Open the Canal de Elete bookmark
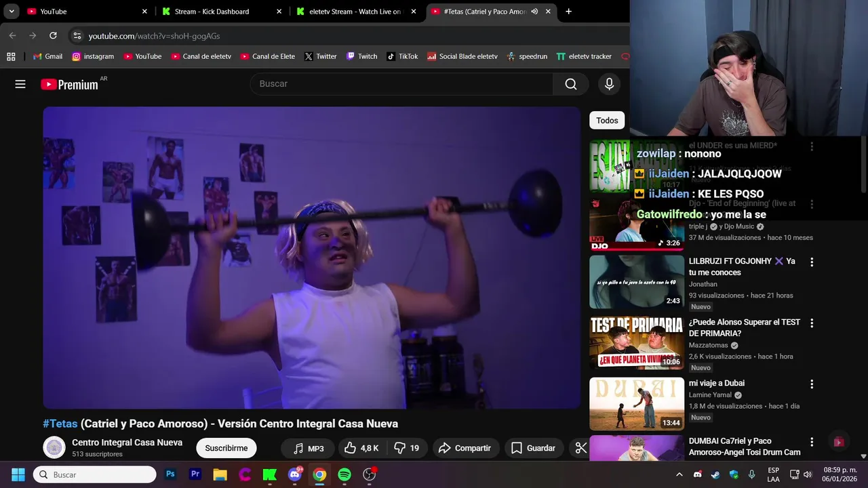 pos(267,56)
